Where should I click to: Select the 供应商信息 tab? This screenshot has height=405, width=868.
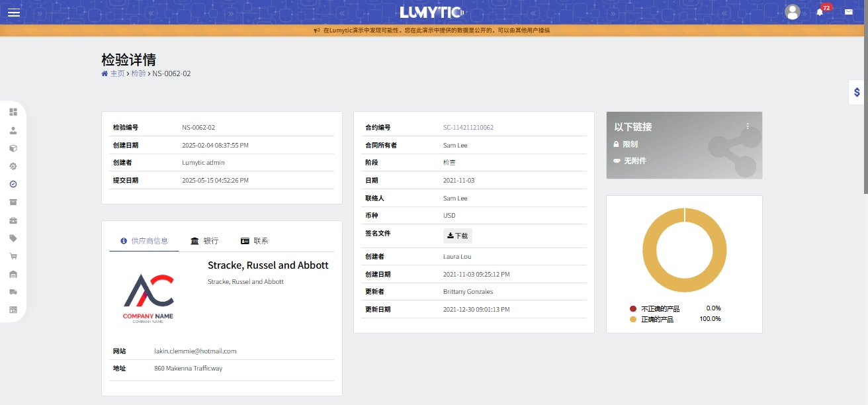(x=144, y=241)
